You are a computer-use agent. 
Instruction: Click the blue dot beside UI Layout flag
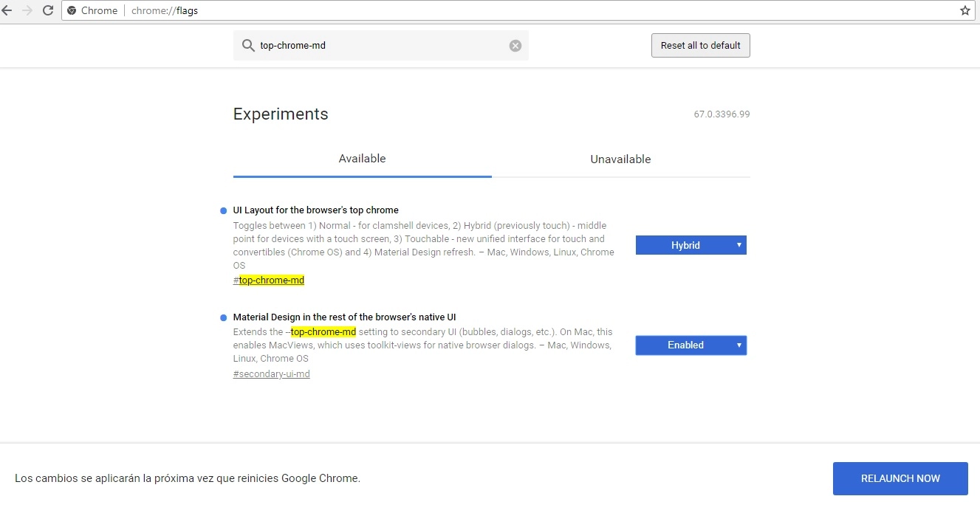[224, 211]
